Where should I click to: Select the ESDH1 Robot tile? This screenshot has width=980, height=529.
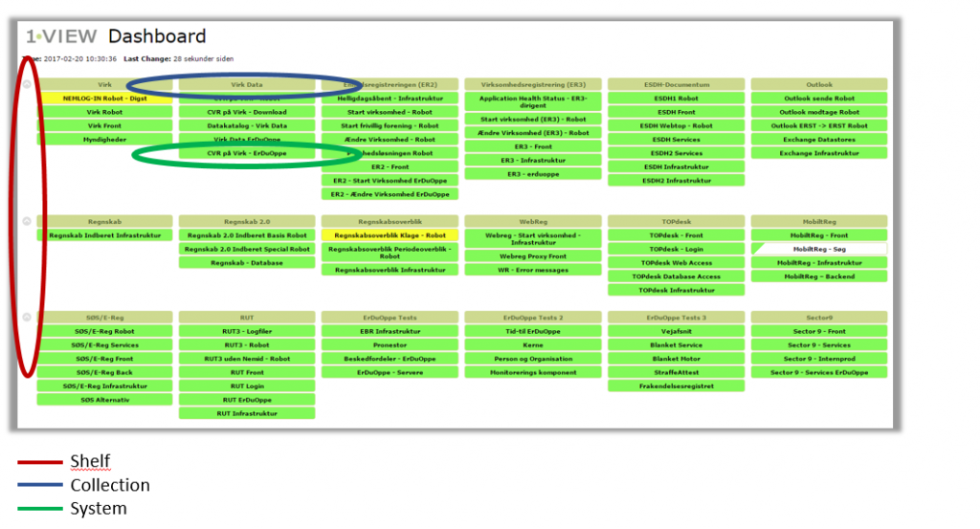pyautogui.click(x=677, y=99)
